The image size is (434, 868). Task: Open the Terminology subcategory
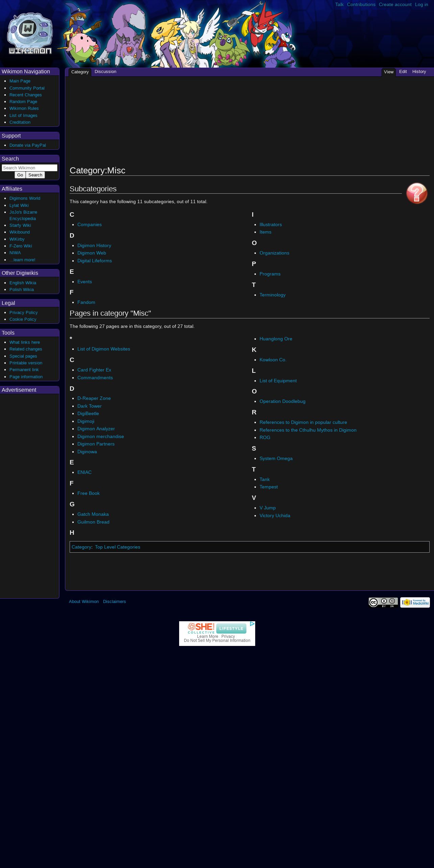pyautogui.click(x=272, y=295)
